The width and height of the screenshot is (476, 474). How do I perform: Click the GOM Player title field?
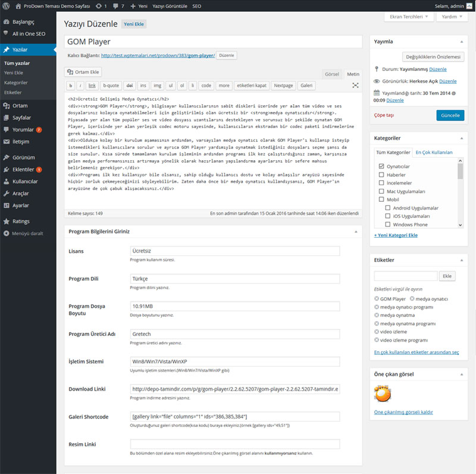213,42
